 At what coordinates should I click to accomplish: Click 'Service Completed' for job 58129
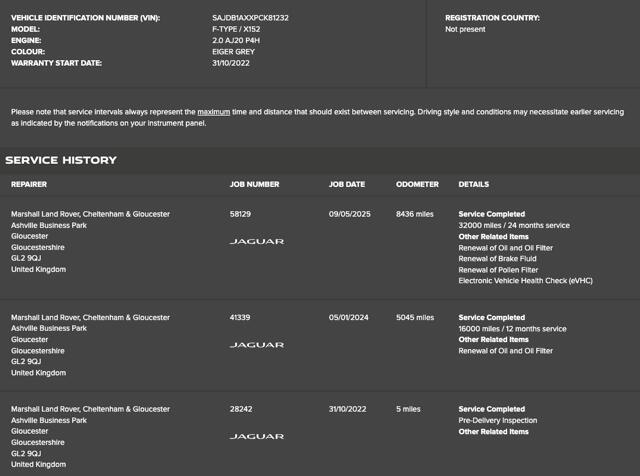[491, 214]
